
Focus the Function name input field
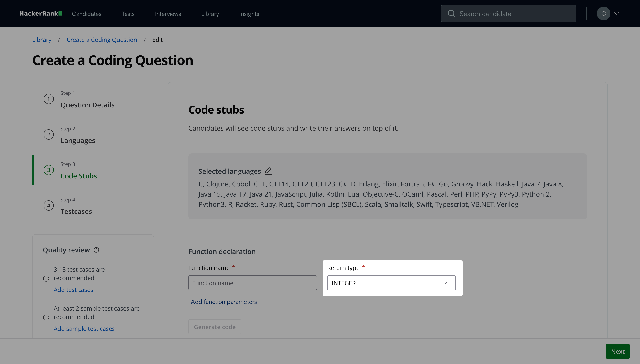(x=252, y=283)
